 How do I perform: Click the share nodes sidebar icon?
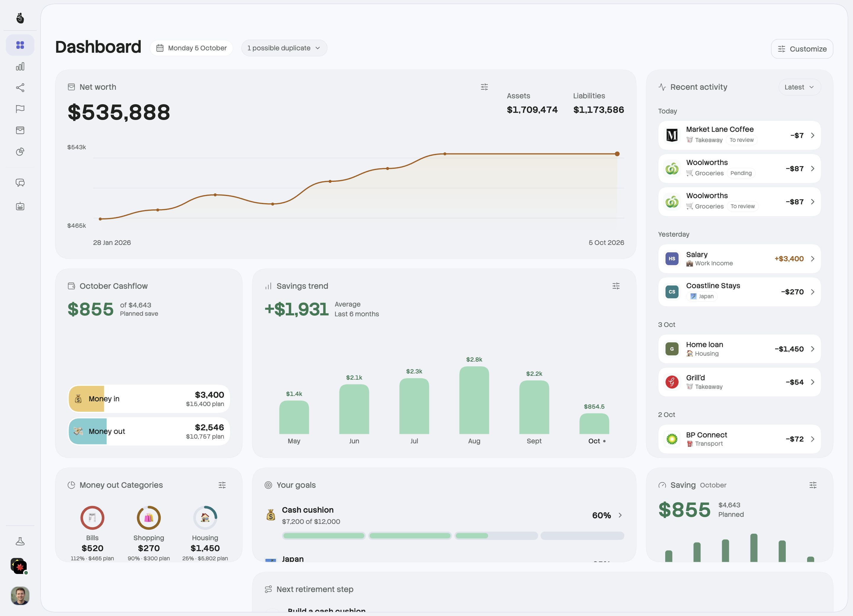pos(20,88)
